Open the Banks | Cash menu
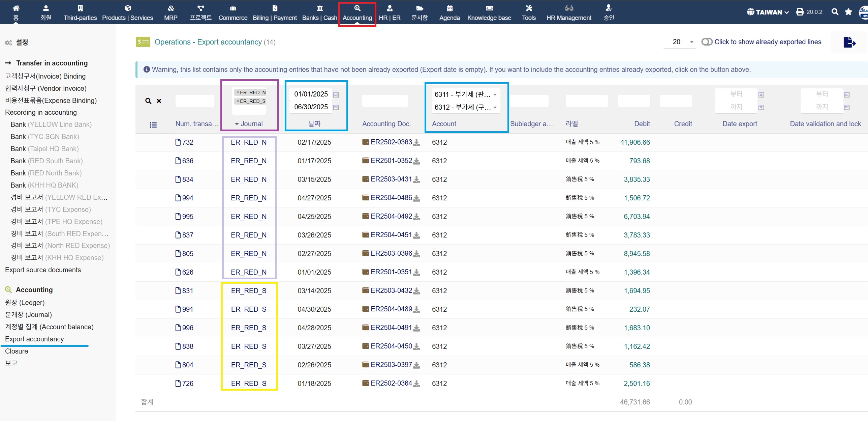868x421 pixels. [319, 12]
